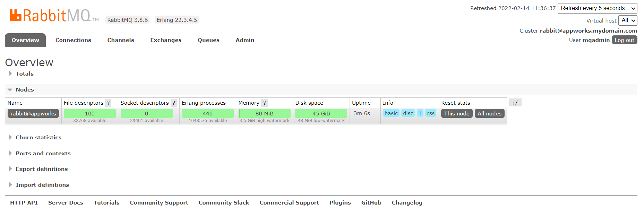
Task: Expand the Ports and contexts section
Action: pos(43,154)
